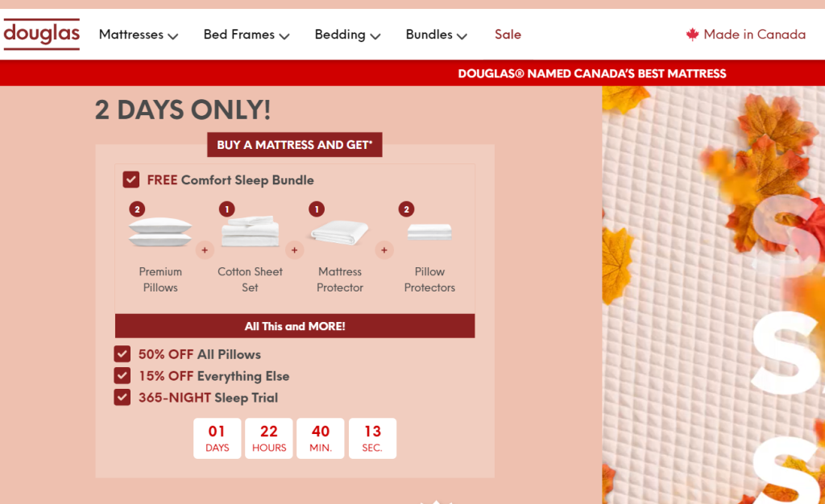Expand the Bedding dropdown menu
The image size is (825, 504).
click(x=347, y=35)
